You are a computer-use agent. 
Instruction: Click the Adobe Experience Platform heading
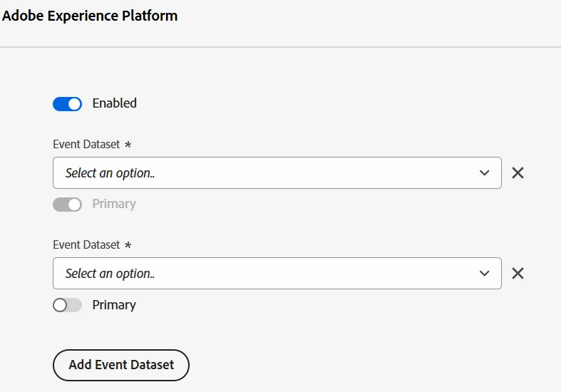(90, 16)
